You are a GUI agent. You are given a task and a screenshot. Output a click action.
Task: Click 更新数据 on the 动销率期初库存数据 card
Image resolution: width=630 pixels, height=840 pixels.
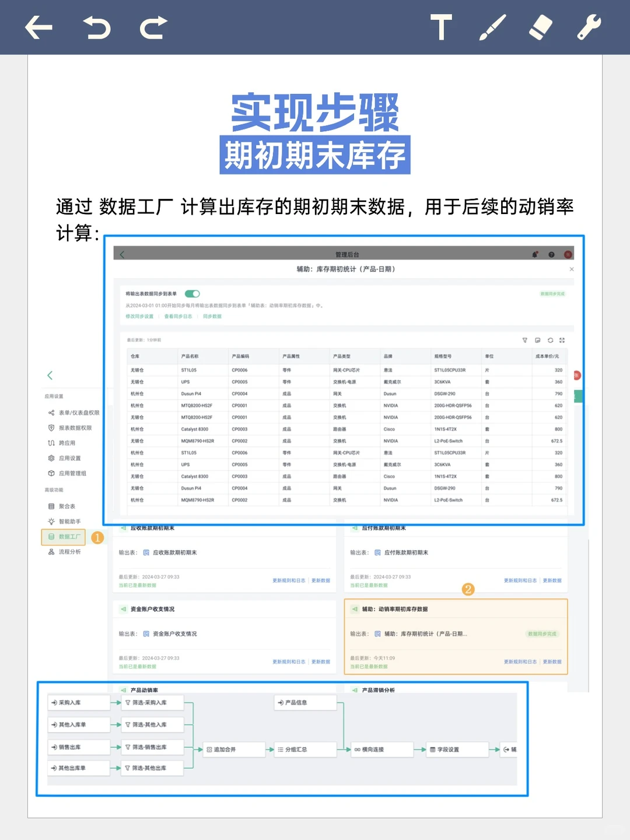[x=551, y=662]
